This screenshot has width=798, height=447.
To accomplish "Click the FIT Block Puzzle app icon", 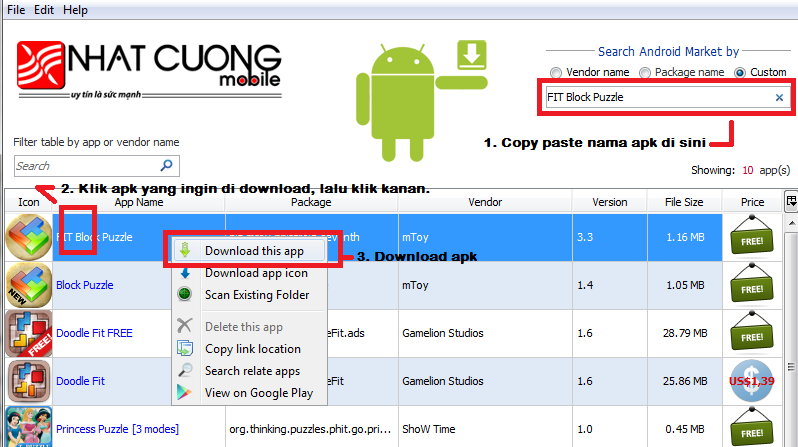I will [29, 237].
